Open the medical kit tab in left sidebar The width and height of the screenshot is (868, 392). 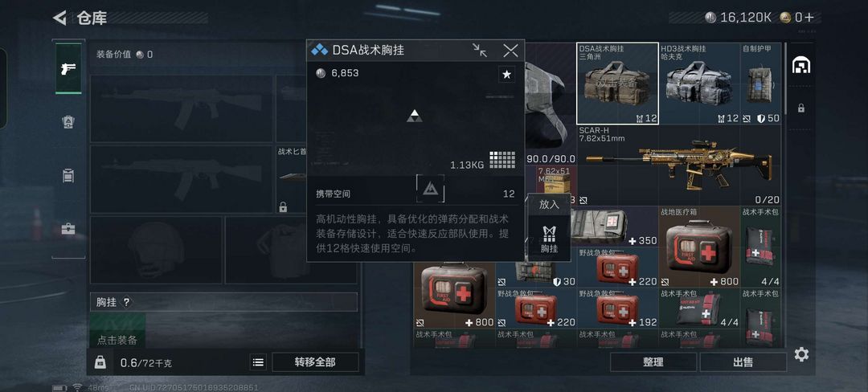pos(68,229)
